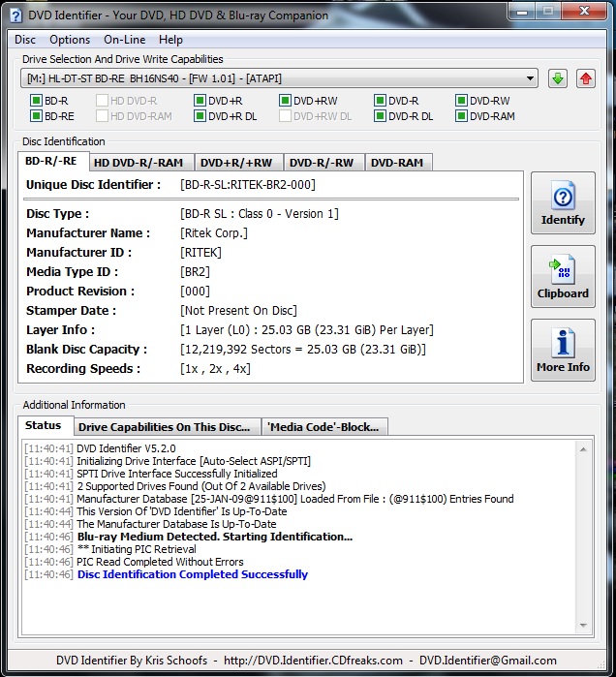Toggle the DVD-R capability checkbox
Viewport: 616px width, 677px height.
(380, 101)
